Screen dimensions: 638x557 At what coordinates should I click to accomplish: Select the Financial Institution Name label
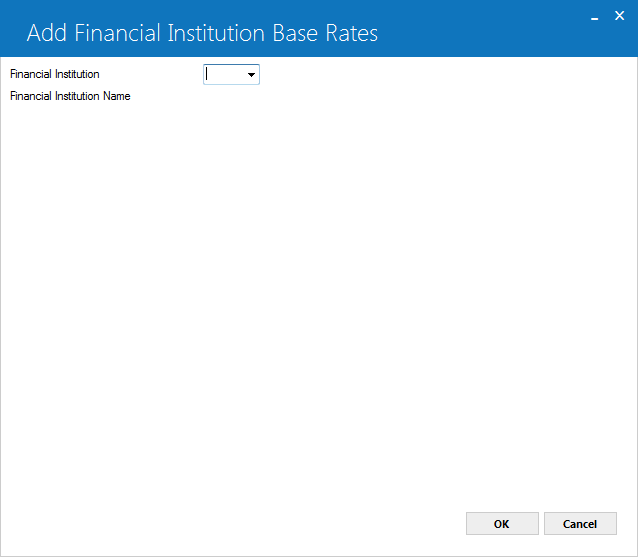click(x=70, y=96)
